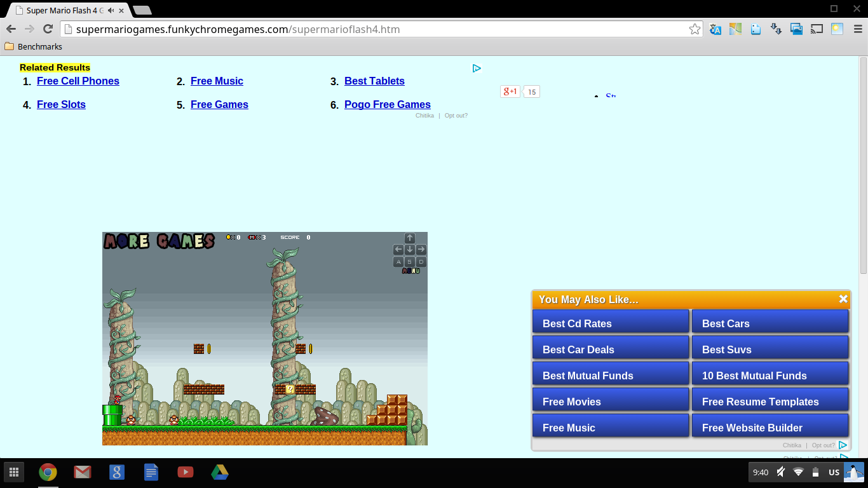
Task: Click the browser forward arrow
Action: 29,29
